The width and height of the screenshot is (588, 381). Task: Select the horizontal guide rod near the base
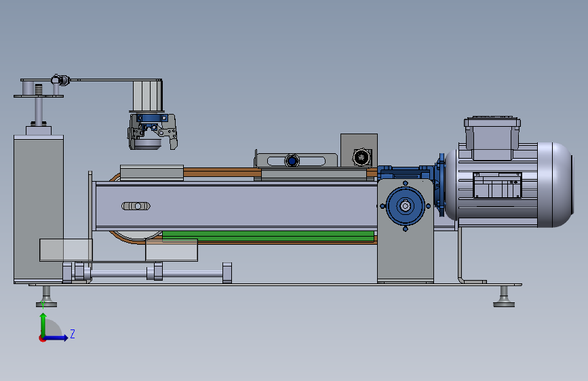(155, 274)
